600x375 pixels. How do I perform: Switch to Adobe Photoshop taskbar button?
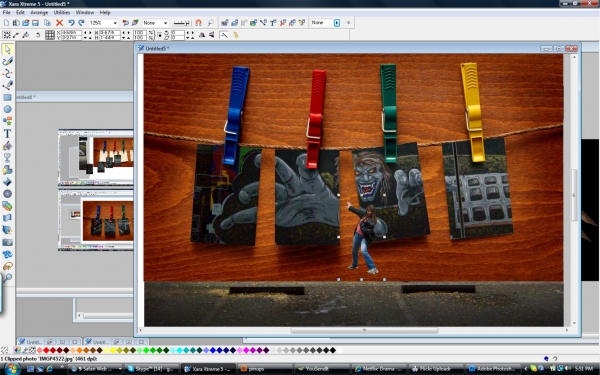492,369
